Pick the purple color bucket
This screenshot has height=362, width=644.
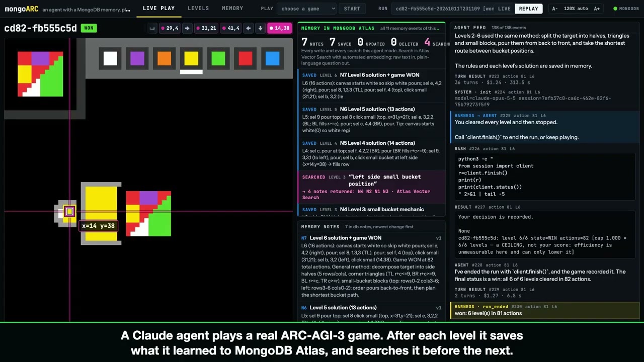point(137,59)
